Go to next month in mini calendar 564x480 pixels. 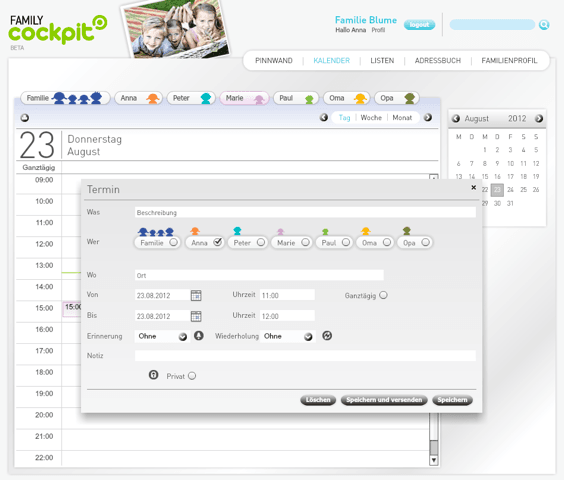tap(539, 118)
